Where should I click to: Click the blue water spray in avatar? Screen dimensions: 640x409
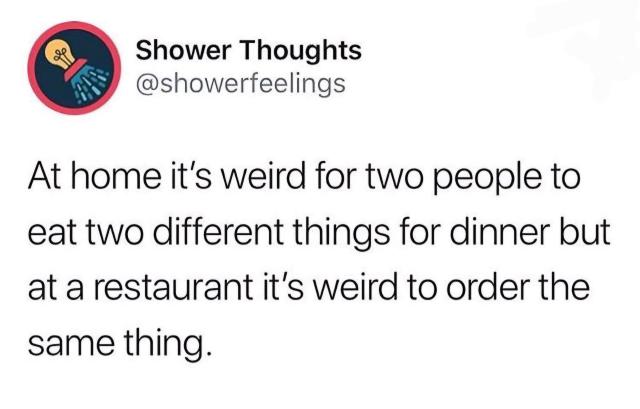(x=90, y=85)
